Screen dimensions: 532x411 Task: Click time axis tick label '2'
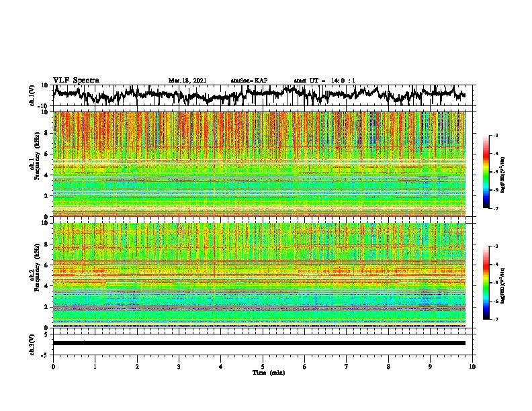137,367
